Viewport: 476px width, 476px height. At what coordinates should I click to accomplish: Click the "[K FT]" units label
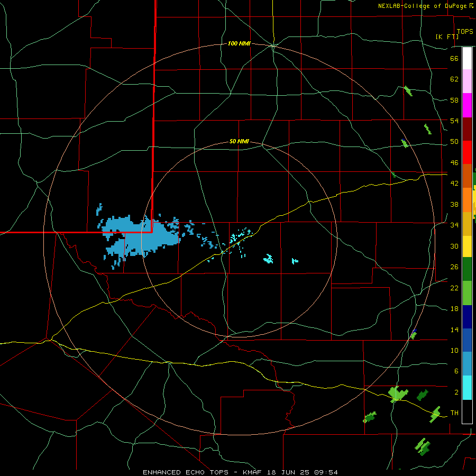[447, 36]
